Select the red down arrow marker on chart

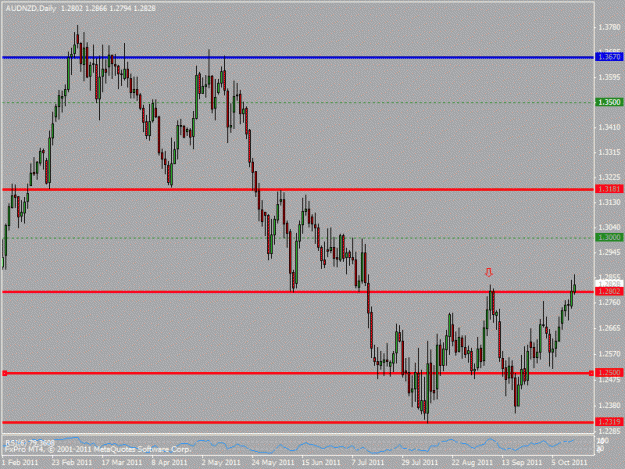click(489, 273)
